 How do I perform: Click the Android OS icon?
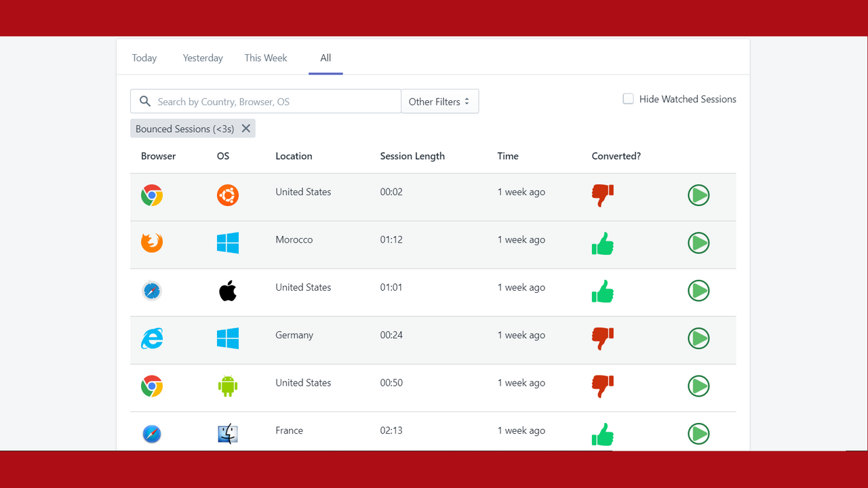[x=228, y=386]
